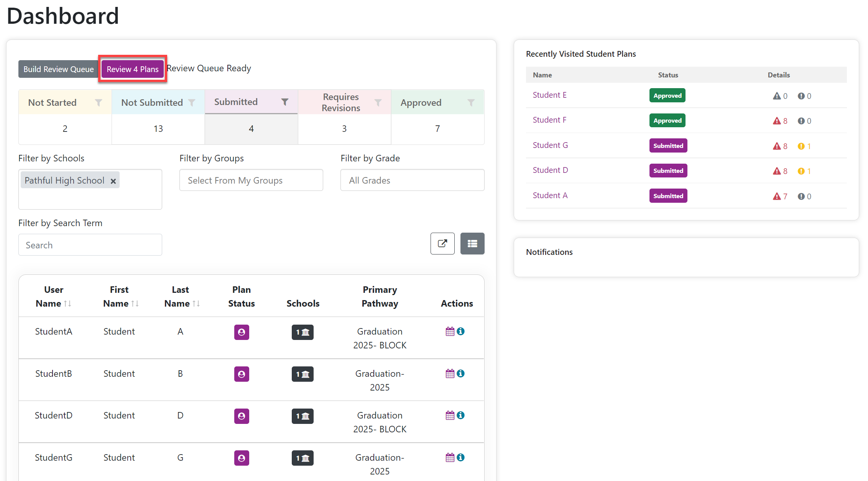This screenshot has width=868, height=481.
Task: Open the Student E plan link
Action: pos(549,95)
